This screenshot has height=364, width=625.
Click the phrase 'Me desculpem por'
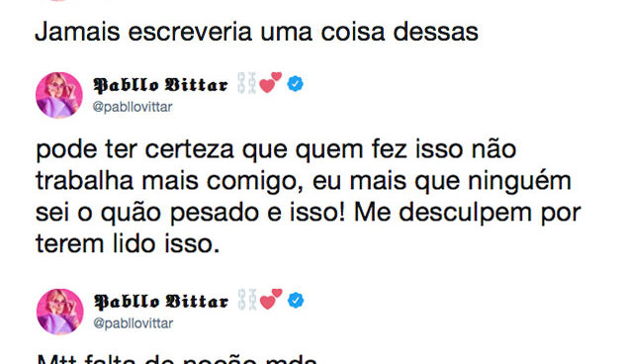[467, 213]
